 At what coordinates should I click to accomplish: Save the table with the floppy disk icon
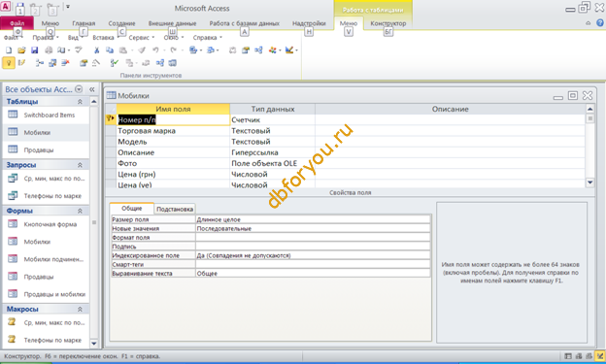click(x=34, y=50)
